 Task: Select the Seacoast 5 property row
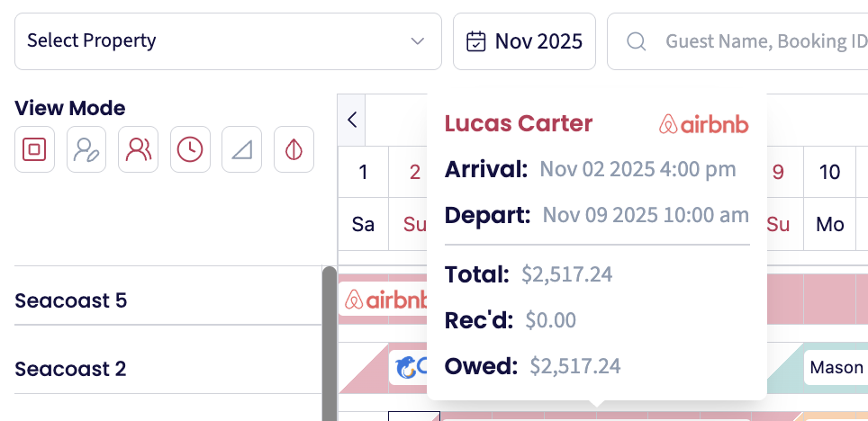click(71, 300)
